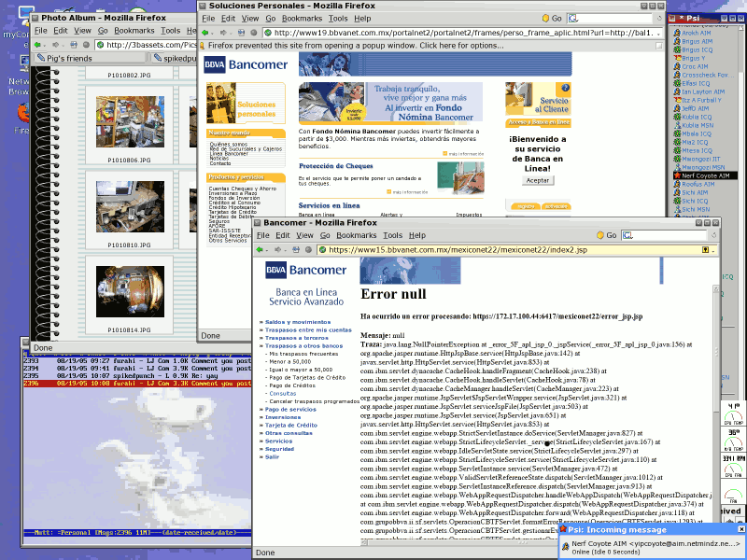747x560 pixels.
Task: Open the address bar history dropdown in Bancomer window
Action: (x=712, y=250)
